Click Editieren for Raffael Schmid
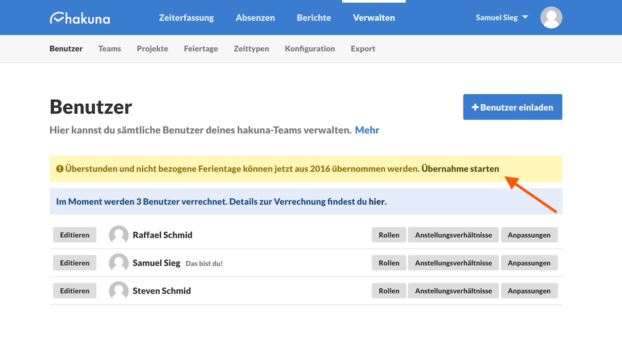 [x=75, y=235]
